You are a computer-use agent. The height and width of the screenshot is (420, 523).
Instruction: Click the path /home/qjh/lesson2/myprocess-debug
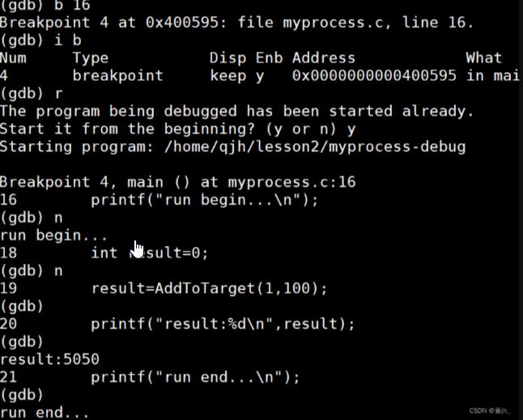315,146
